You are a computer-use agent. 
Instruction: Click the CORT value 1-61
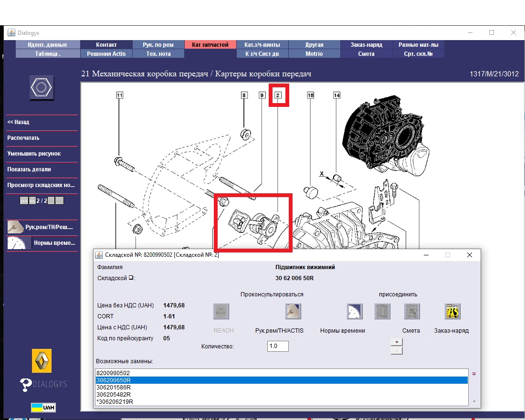[x=169, y=316]
